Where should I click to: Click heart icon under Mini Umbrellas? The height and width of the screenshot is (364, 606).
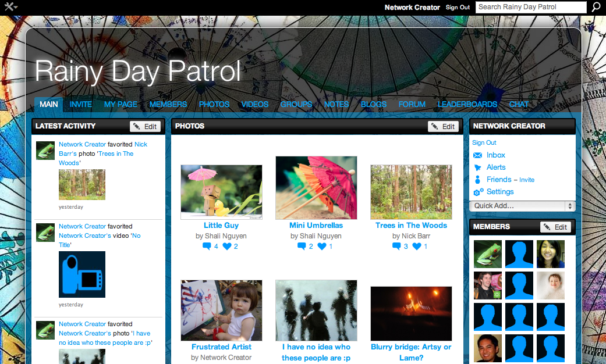click(321, 247)
